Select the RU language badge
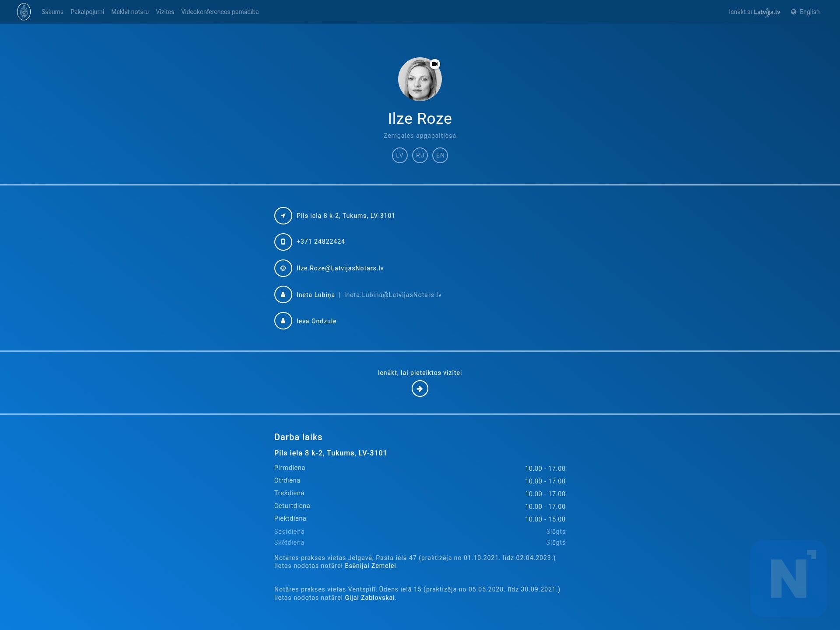The width and height of the screenshot is (840, 630). pos(420,155)
